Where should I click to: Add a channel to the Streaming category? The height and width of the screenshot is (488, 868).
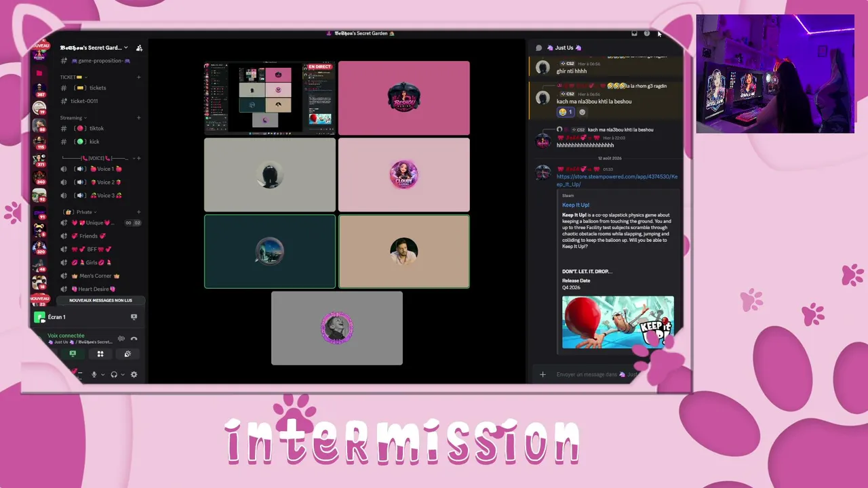click(x=139, y=118)
